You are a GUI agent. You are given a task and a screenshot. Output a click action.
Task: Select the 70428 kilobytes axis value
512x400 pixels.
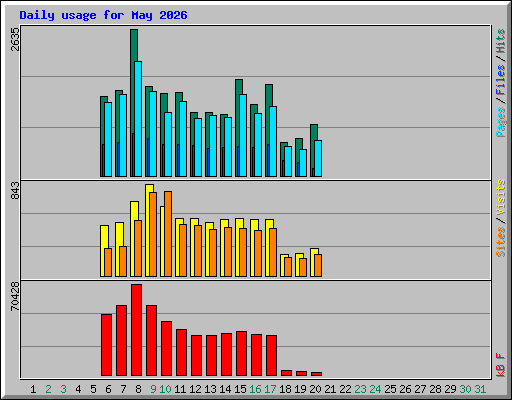click(15, 296)
